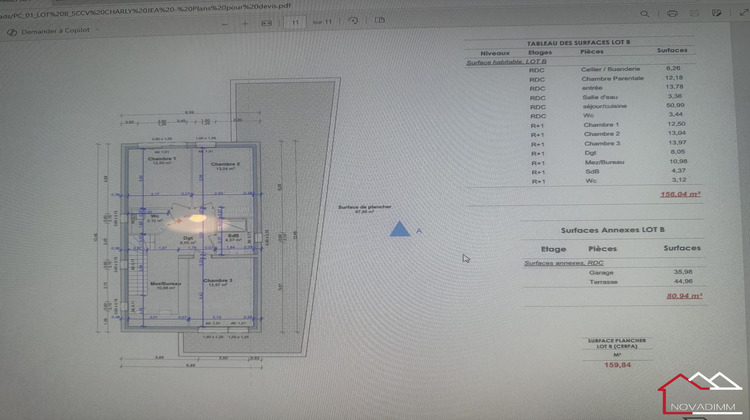This screenshot has height=420, width=750.
Task: Zoom in with the plus button
Action: pos(245,23)
